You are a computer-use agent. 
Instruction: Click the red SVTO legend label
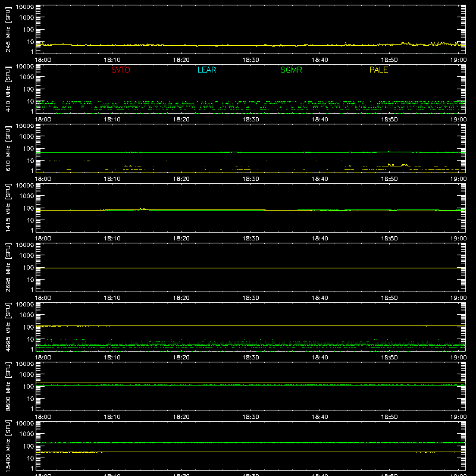click(121, 70)
